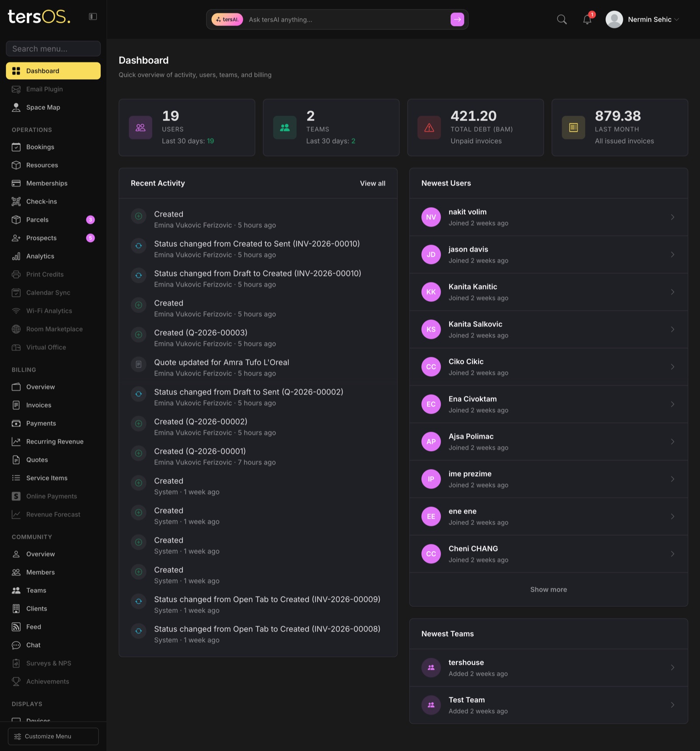Click the Analytics bar chart icon
Screen dimensions: 700x751
point(16,256)
